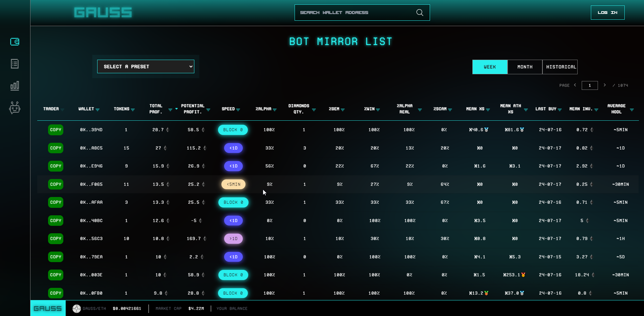The height and width of the screenshot is (316, 644).
Task: Switch to the Historical timeframe
Action: [x=561, y=67]
